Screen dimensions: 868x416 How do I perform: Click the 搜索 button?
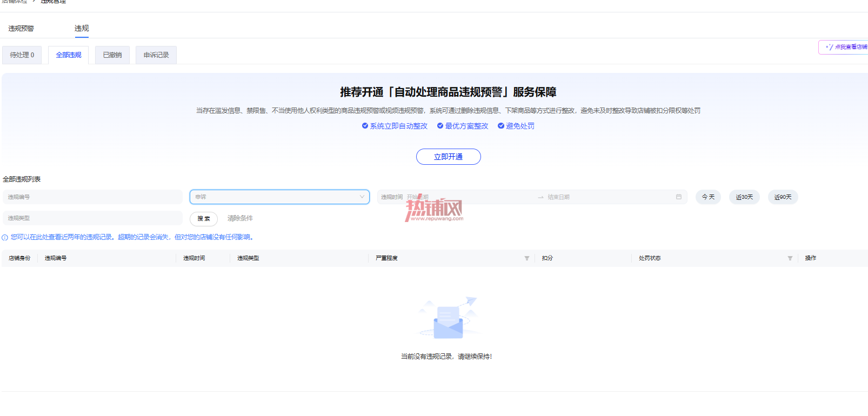(204, 218)
